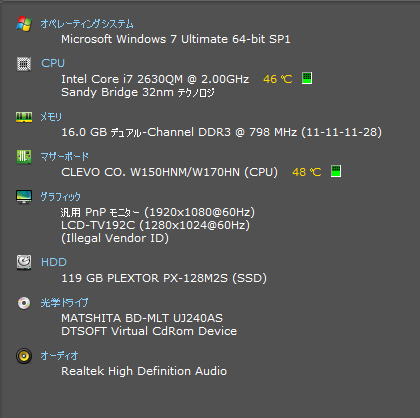Viewport: 420px width, 418px height.
Task: Open the オペレーティングシステム section link
Action: (87, 24)
